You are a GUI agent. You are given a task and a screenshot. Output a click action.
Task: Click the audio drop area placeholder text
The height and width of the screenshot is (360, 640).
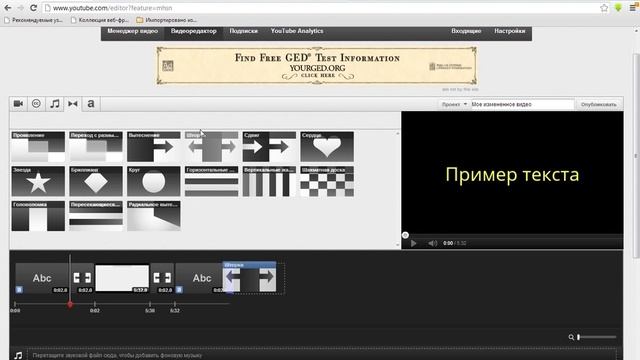pos(118,356)
